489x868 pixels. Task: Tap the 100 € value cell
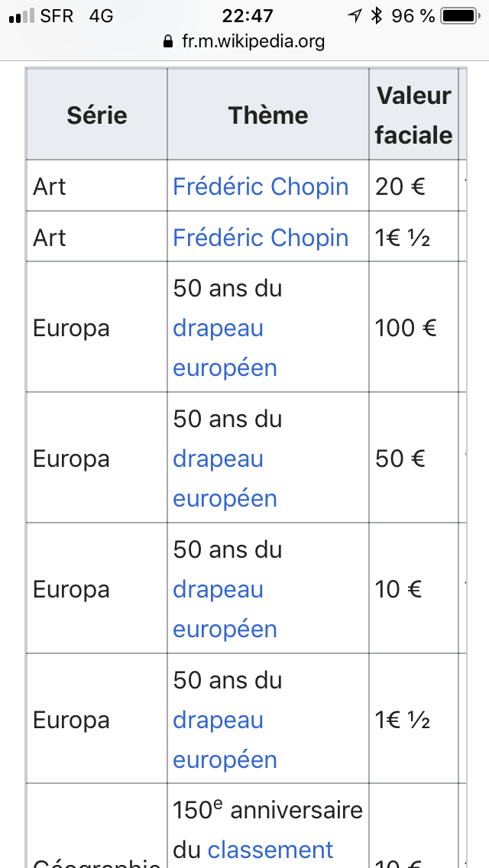pos(406,328)
